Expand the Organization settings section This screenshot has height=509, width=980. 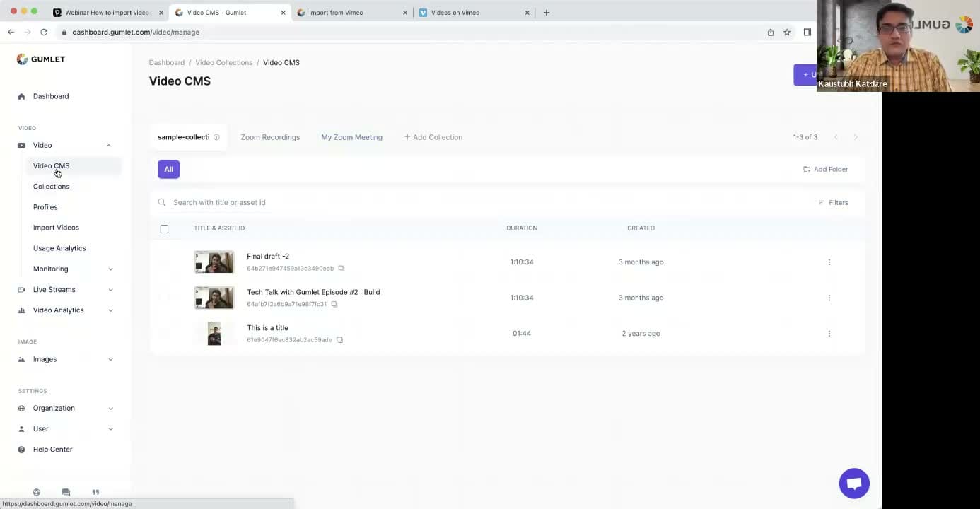[x=110, y=409]
